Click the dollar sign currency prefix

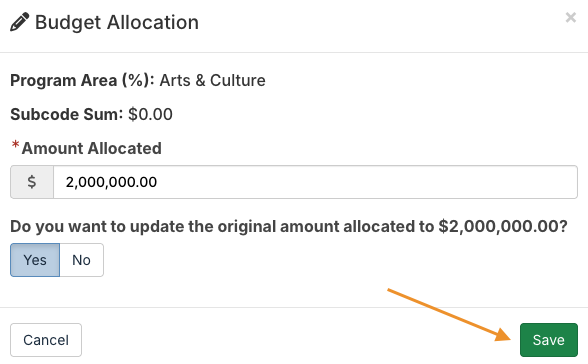[x=32, y=182]
